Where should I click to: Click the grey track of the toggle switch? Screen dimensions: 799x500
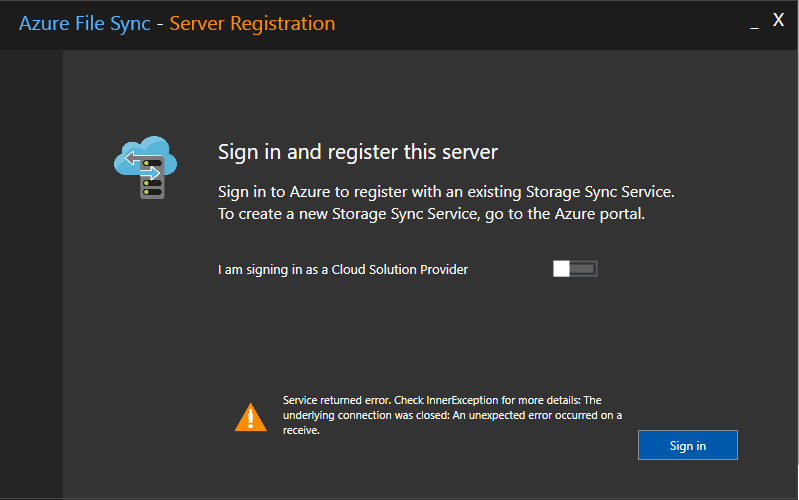click(584, 269)
